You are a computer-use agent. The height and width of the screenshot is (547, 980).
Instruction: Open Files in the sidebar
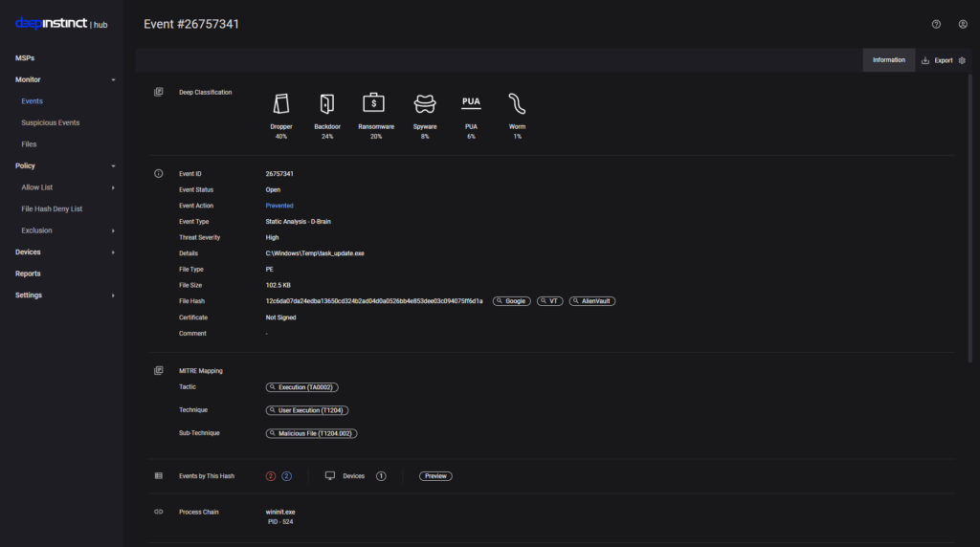click(29, 144)
